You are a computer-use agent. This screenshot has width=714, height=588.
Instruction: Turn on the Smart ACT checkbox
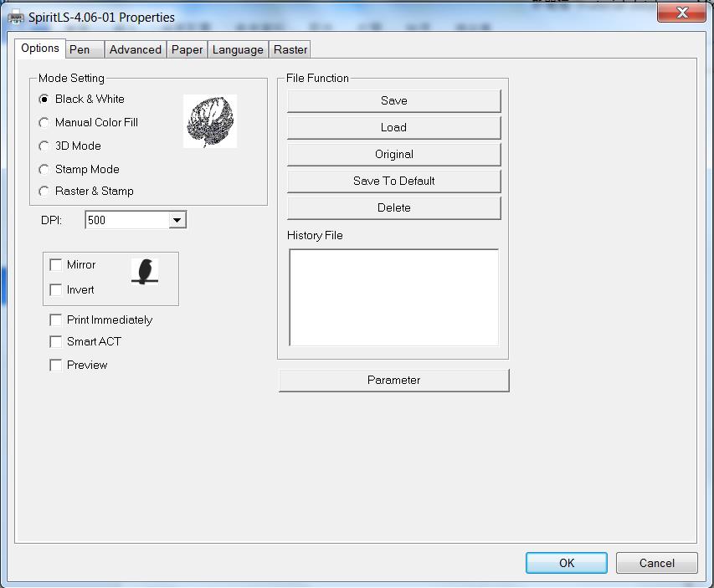tap(56, 342)
